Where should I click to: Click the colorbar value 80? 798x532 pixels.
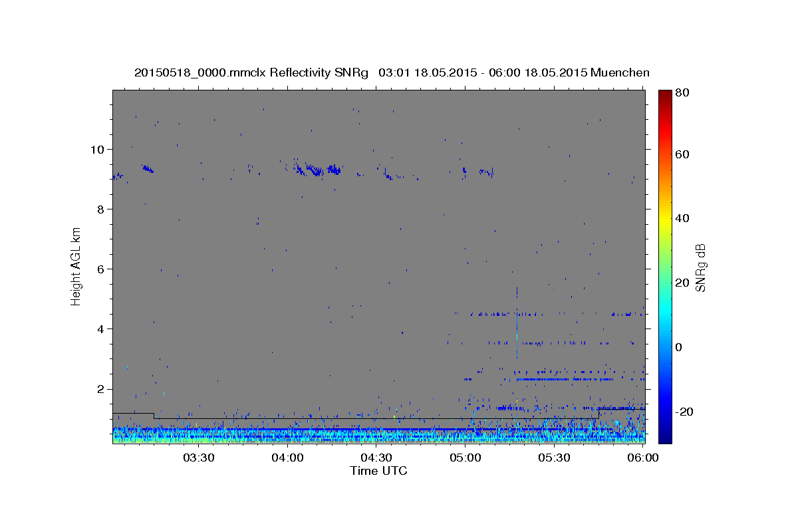tap(684, 93)
